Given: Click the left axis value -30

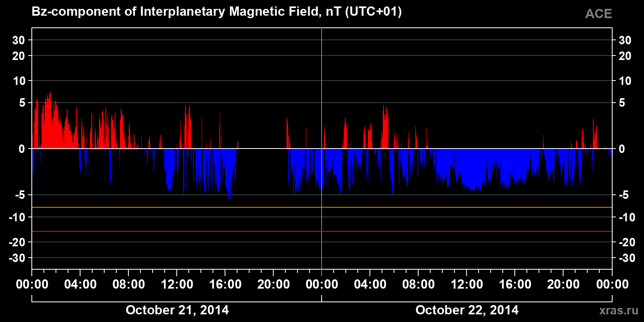Looking at the screenshot, I should [17, 258].
